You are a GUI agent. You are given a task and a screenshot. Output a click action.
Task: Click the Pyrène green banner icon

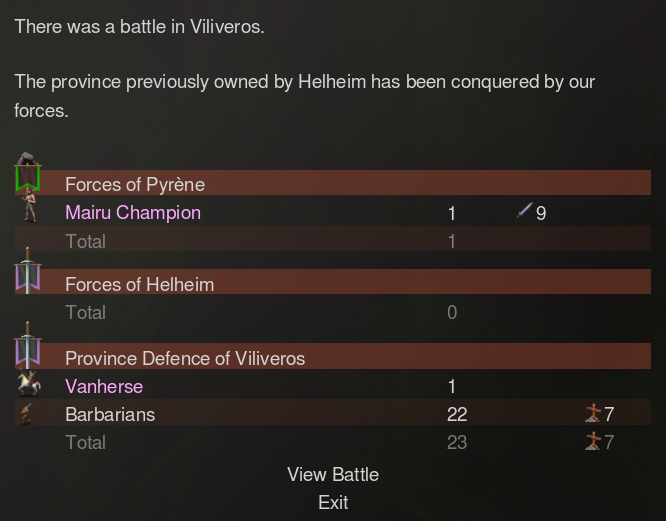[x=28, y=172]
